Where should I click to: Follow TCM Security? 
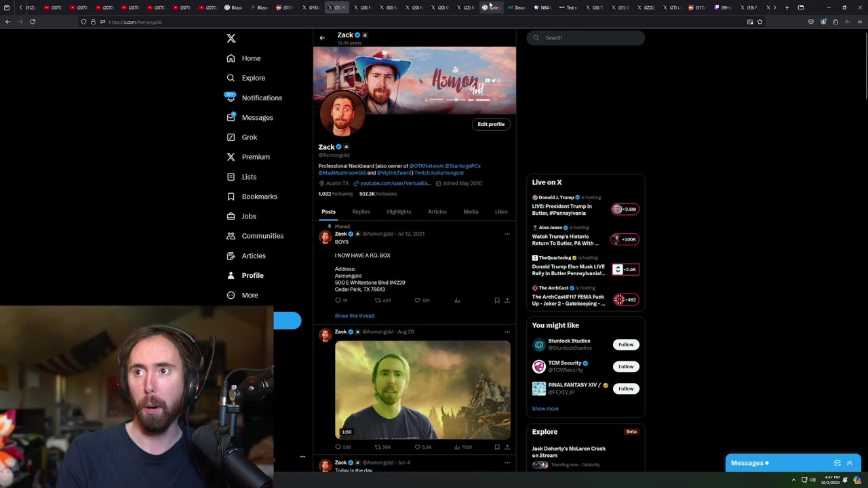tap(626, 367)
